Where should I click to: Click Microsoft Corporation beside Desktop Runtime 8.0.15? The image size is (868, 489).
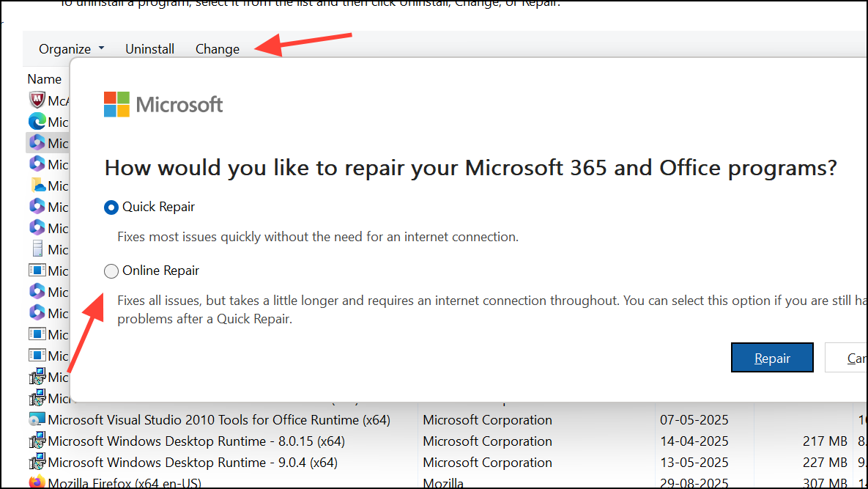click(x=487, y=441)
